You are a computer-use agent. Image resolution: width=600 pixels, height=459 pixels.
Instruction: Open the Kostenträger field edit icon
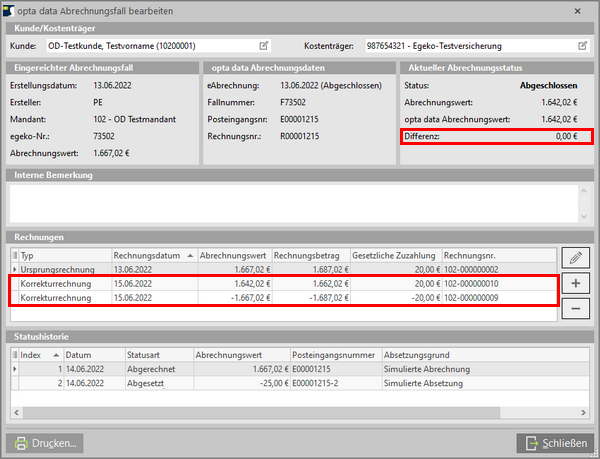point(582,46)
